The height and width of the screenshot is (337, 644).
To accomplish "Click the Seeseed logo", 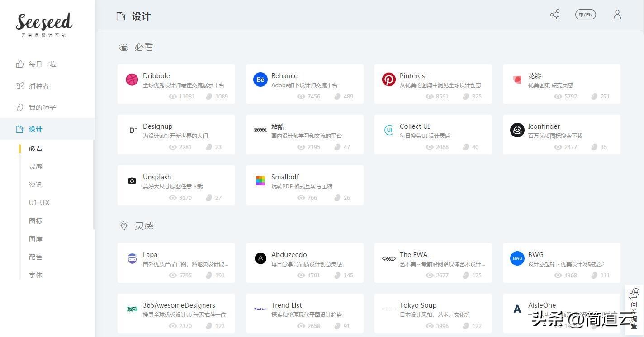I will [44, 24].
